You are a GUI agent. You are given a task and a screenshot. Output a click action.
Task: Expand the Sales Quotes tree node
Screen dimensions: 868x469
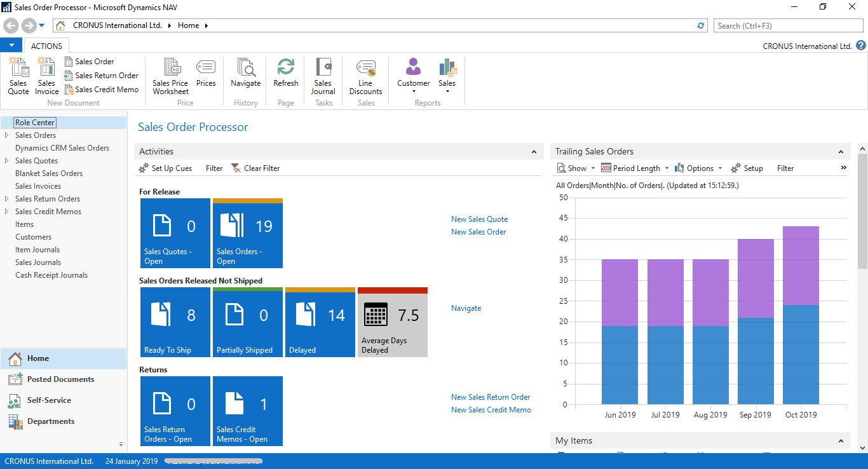6,161
